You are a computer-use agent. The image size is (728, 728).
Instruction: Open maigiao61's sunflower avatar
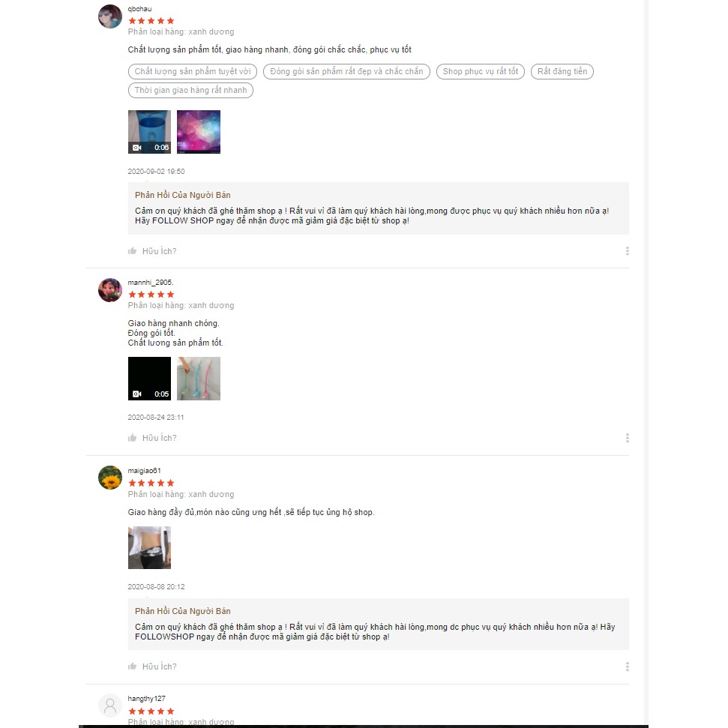110,478
